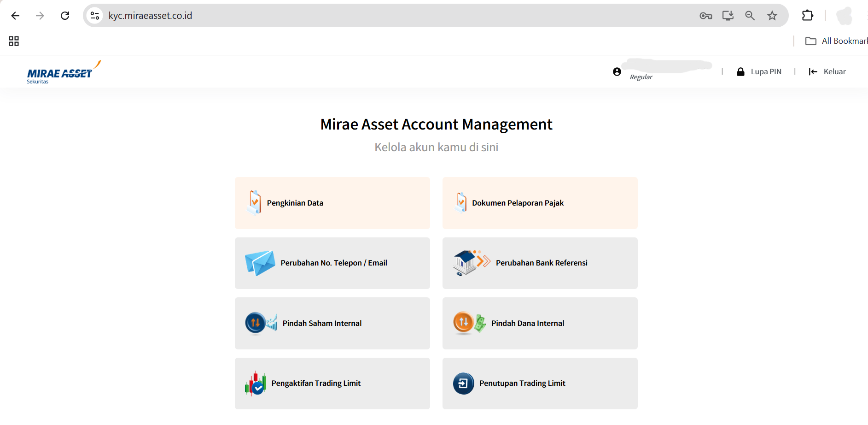Viewport: 868px width, 425px height.
Task: Click the Mirae Asset Sekuritas logo
Action: coord(63,73)
